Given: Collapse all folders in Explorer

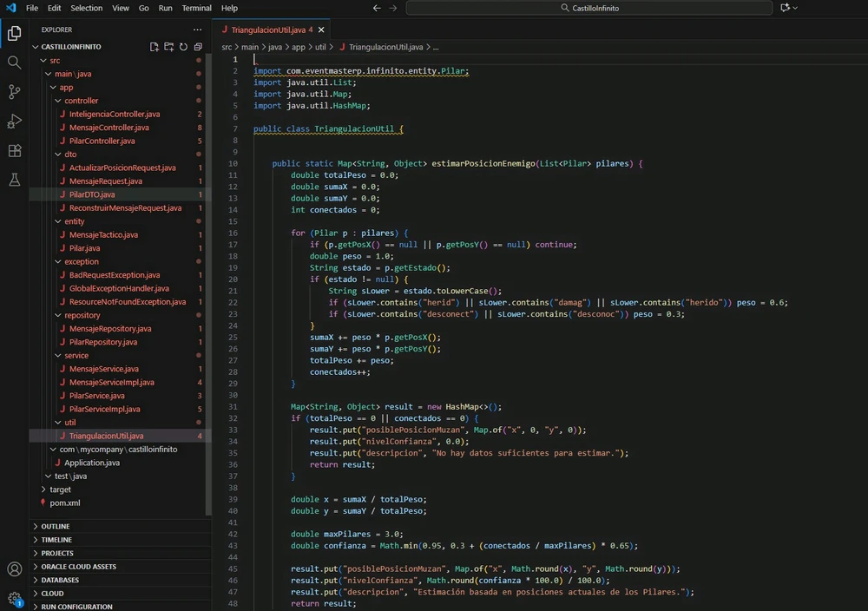Looking at the screenshot, I should click(x=198, y=47).
